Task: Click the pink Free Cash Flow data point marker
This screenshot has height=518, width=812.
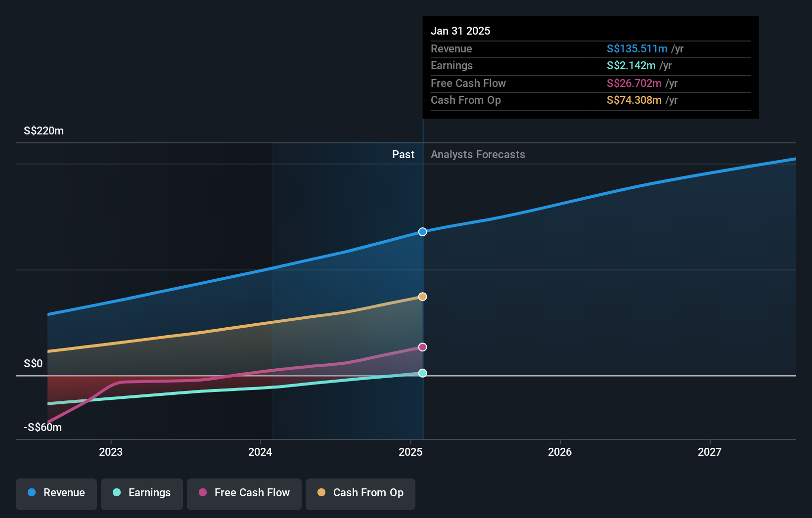Action: click(422, 347)
